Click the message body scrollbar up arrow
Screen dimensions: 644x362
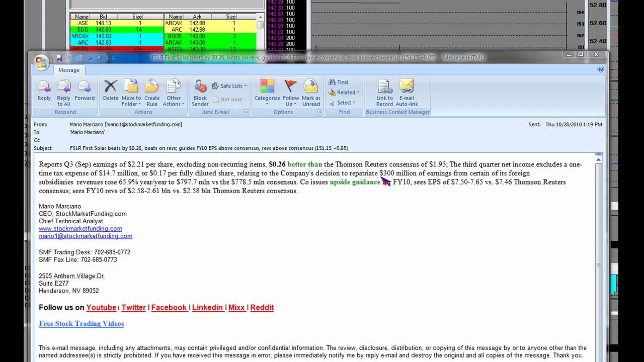599,160
